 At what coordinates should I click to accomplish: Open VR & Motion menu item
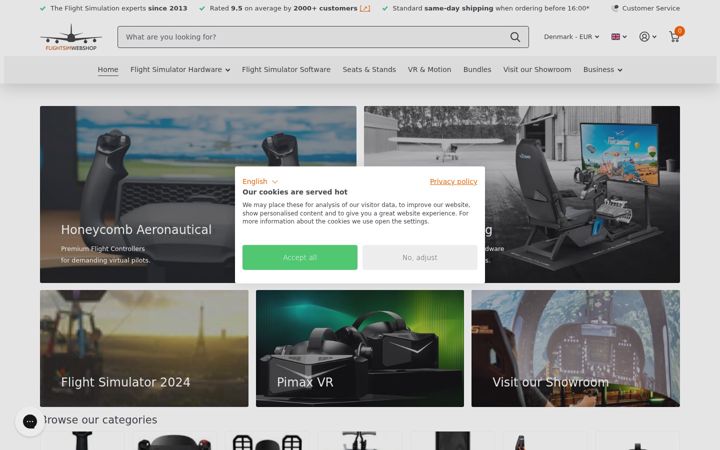pyautogui.click(x=429, y=70)
